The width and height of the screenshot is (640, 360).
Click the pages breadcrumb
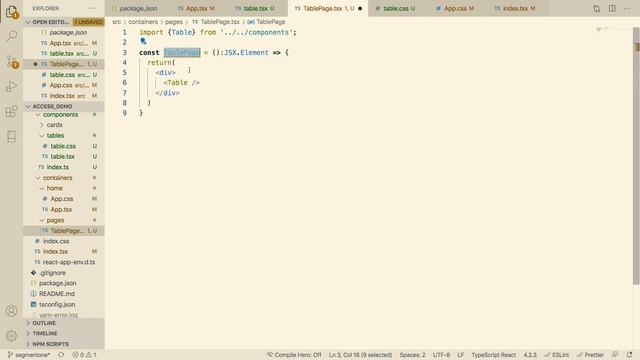(x=174, y=22)
